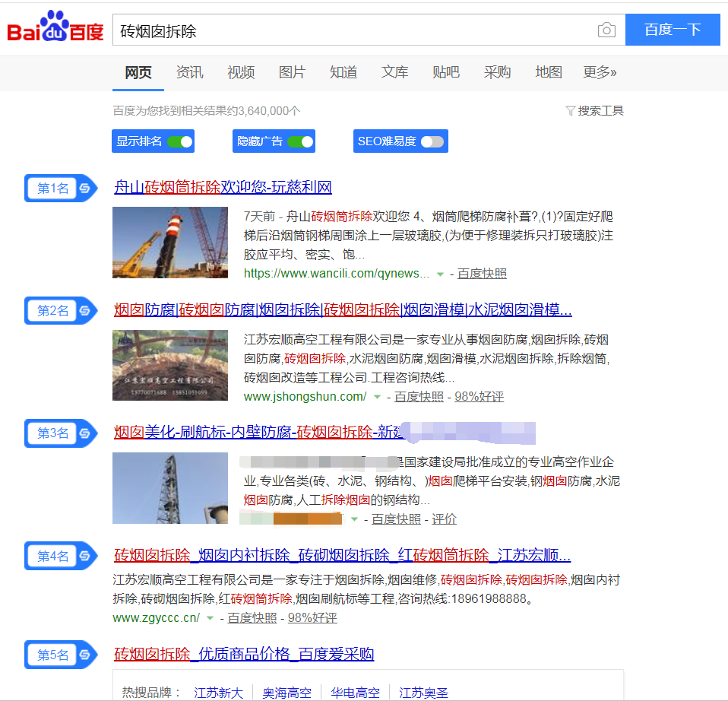Switch to the 地图 tab
728x701 pixels.
(x=549, y=72)
